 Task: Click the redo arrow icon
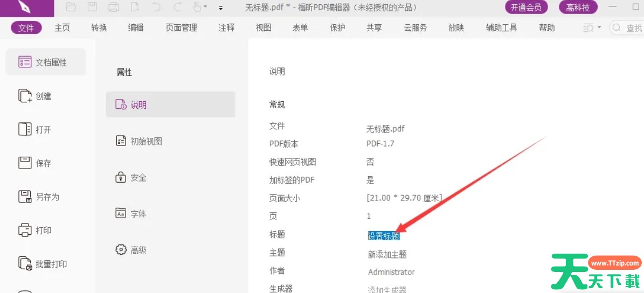tap(177, 7)
